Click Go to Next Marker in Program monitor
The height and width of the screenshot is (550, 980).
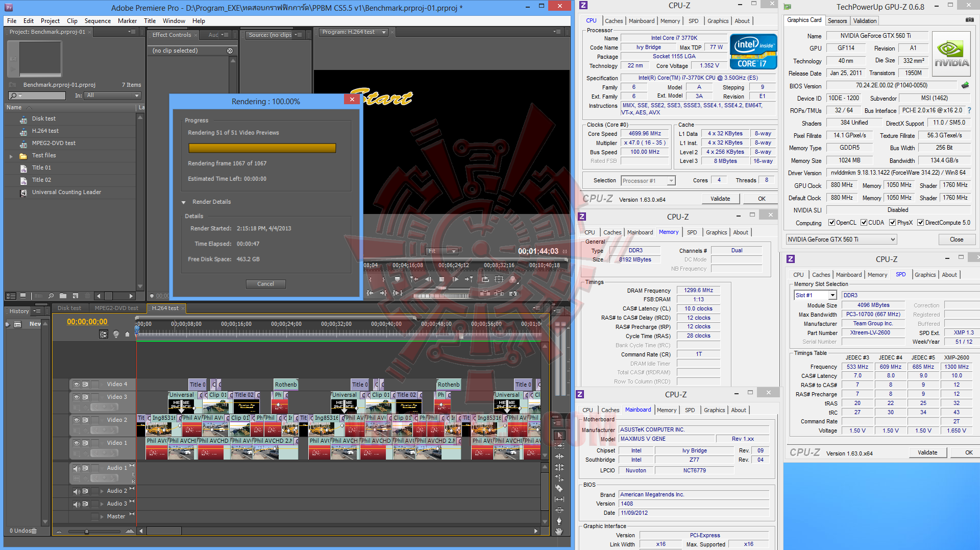click(469, 279)
